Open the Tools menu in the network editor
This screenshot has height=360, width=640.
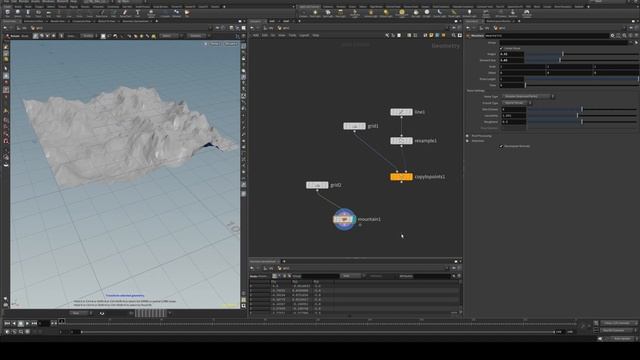[x=292, y=36]
